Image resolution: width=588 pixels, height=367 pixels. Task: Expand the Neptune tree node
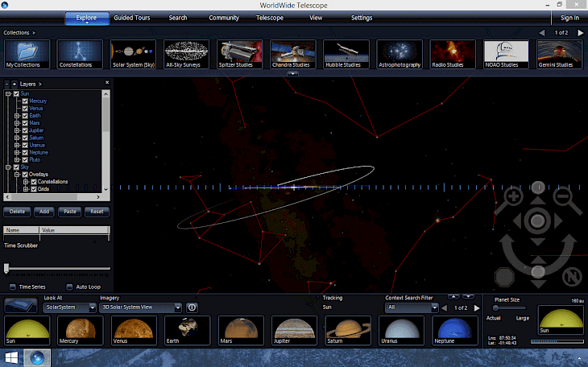(17, 153)
